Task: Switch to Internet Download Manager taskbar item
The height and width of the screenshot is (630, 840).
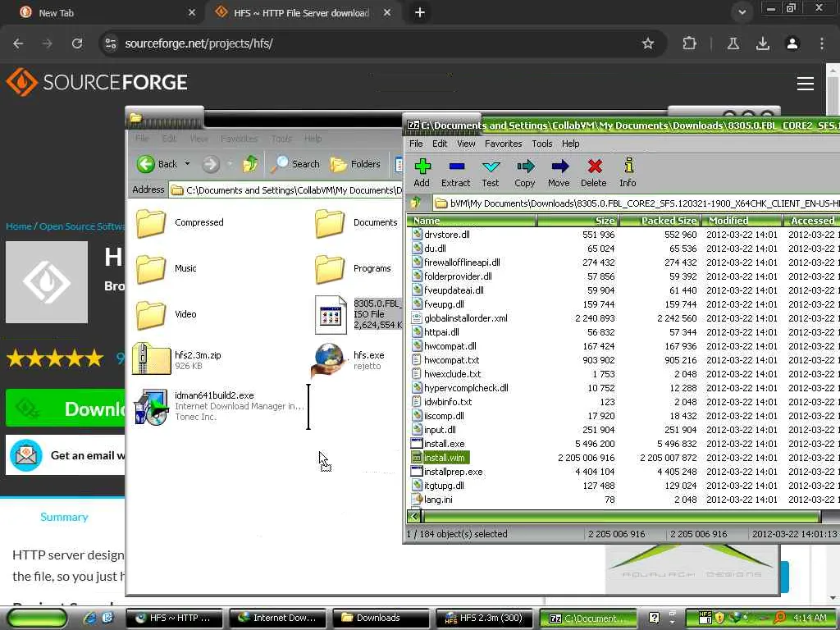Action: click(x=277, y=619)
